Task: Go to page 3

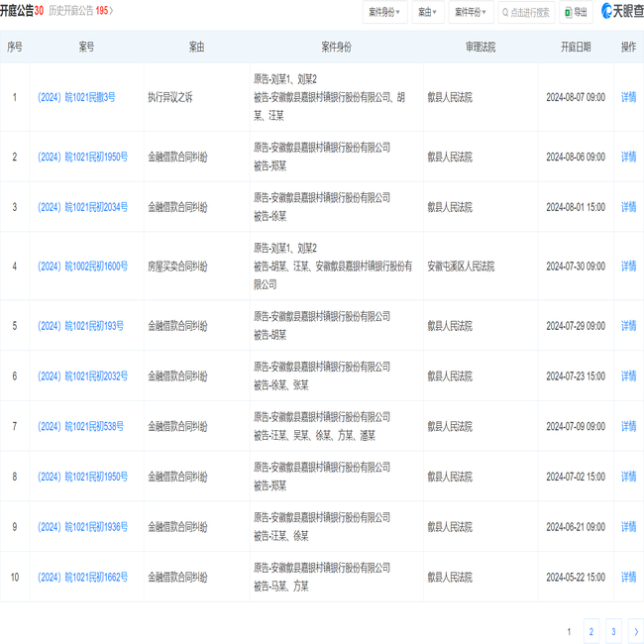Action: point(613,632)
